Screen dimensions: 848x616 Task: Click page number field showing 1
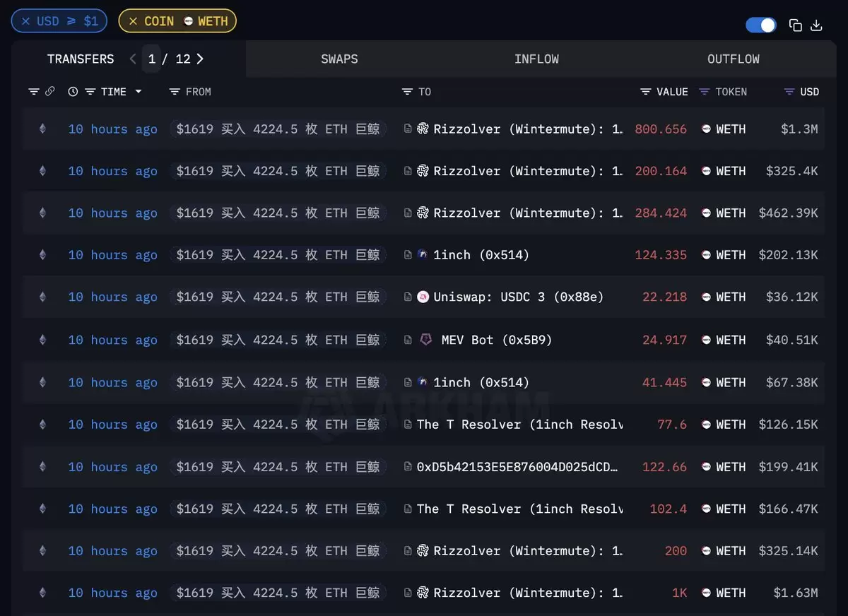(x=151, y=59)
